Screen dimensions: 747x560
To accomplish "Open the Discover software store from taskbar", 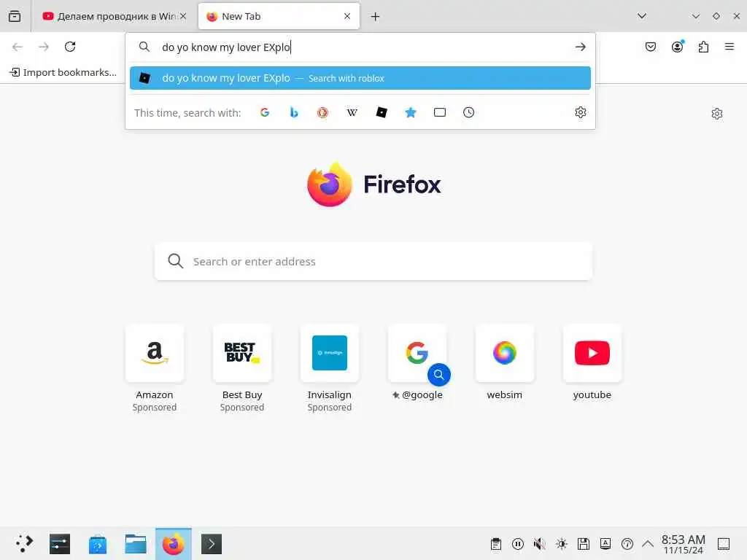I will point(97,544).
